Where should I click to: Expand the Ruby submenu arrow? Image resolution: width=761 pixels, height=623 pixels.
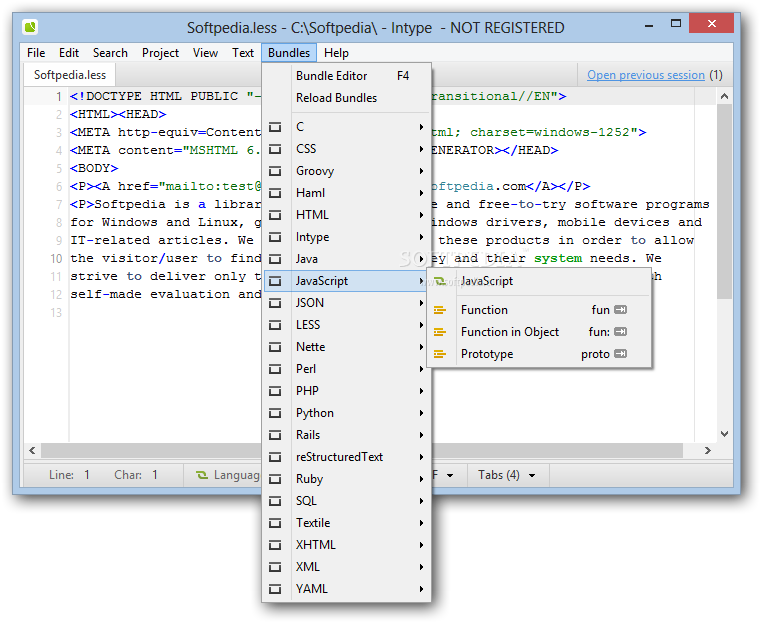pos(421,479)
